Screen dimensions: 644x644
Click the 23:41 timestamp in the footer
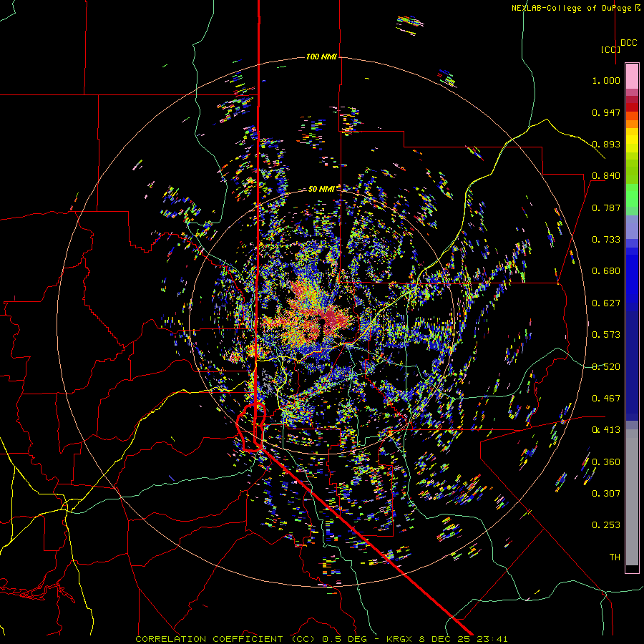(493, 639)
